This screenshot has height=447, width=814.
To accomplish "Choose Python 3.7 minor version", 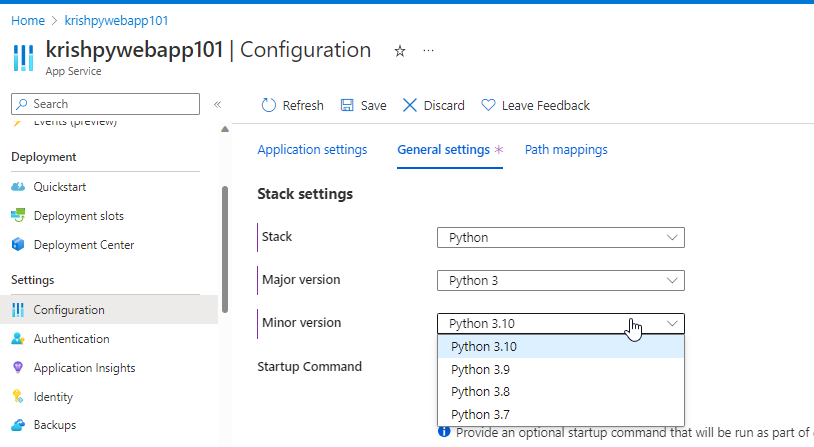I will 561,415.
